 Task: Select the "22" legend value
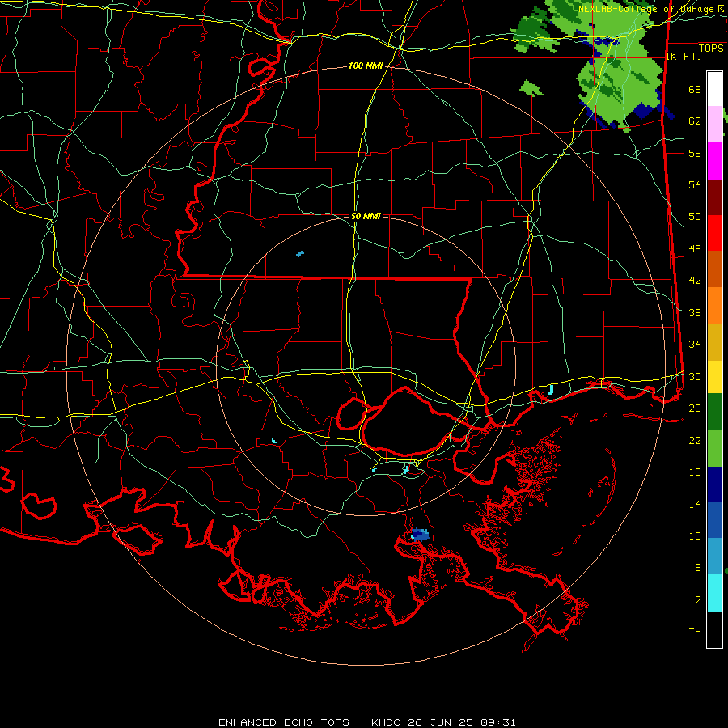(695, 440)
